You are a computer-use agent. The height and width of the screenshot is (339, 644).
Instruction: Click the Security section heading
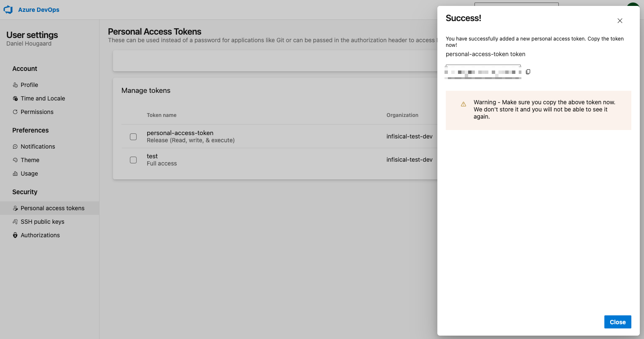point(25,192)
